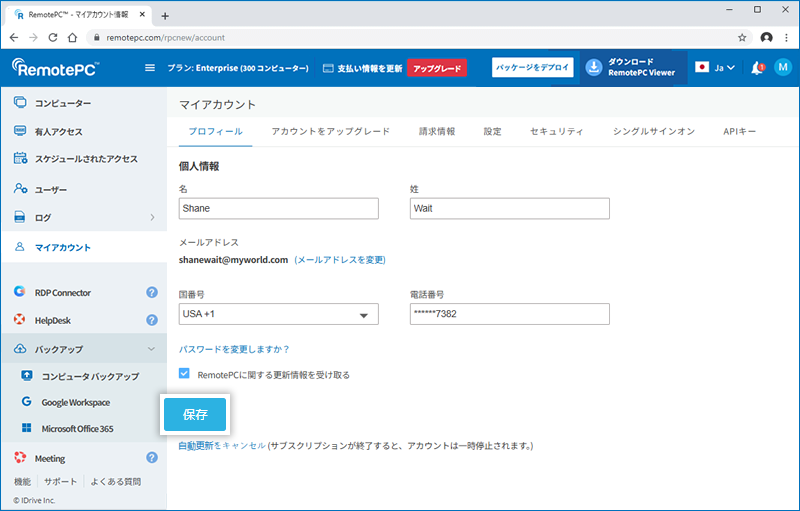Open Chrome three-dot menu
The width and height of the screenshot is (800, 511).
pyautogui.click(x=787, y=37)
